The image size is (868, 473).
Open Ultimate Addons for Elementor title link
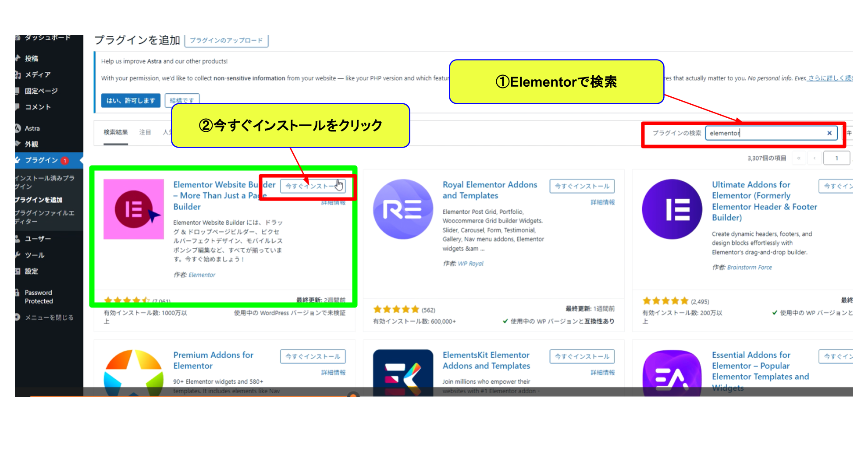[765, 201]
